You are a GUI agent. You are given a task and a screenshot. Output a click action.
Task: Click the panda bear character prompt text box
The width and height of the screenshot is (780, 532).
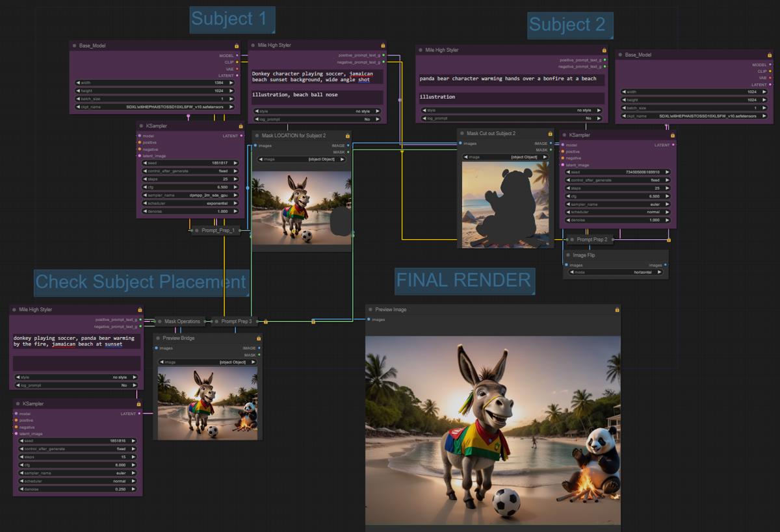coord(510,79)
